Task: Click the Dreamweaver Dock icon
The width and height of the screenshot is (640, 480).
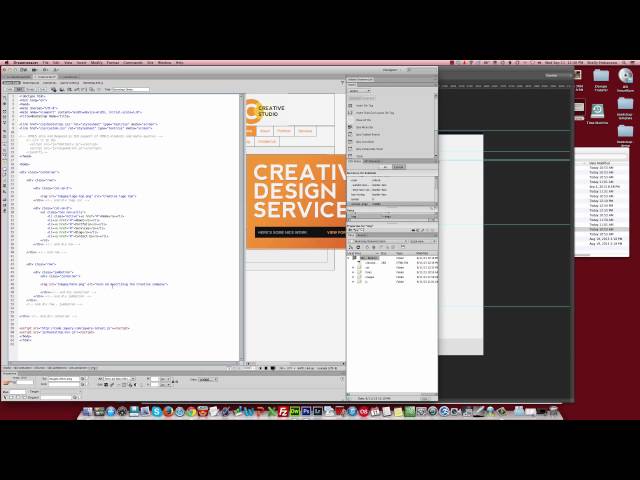Action: click(x=295, y=411)
